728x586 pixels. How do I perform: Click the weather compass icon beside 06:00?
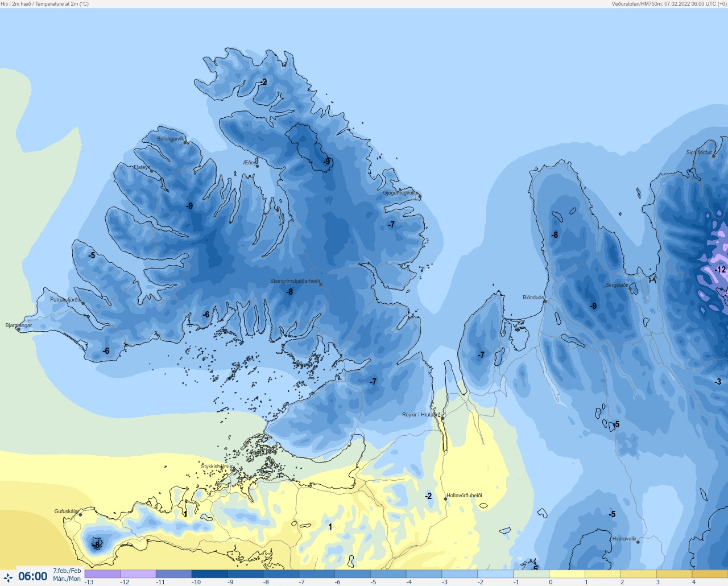point(8,577)
